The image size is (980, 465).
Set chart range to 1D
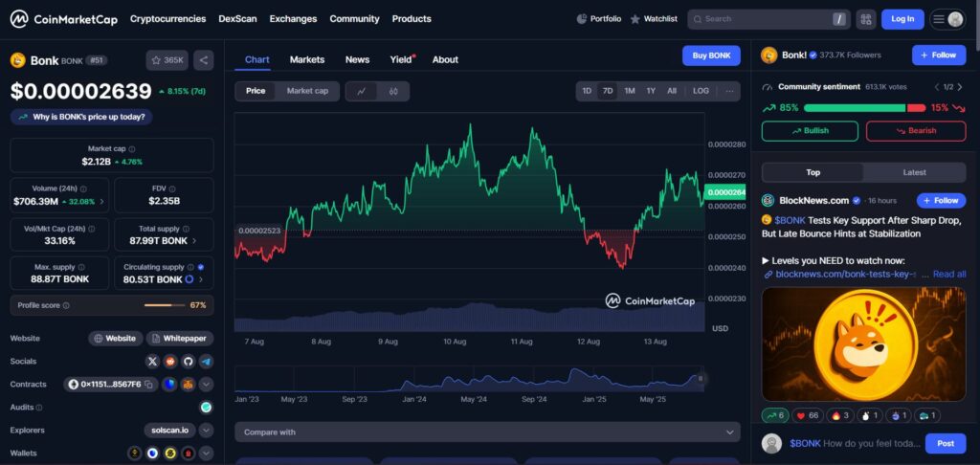587,91
